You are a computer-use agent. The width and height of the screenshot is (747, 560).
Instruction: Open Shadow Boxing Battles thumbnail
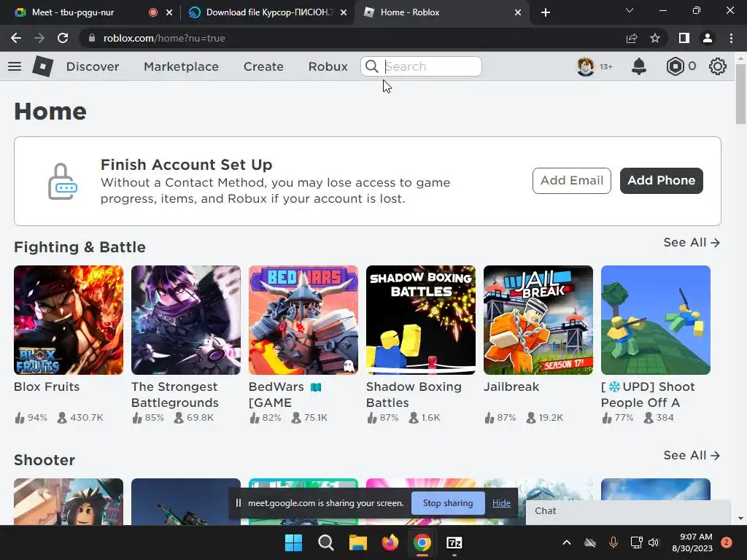point(421,320)
